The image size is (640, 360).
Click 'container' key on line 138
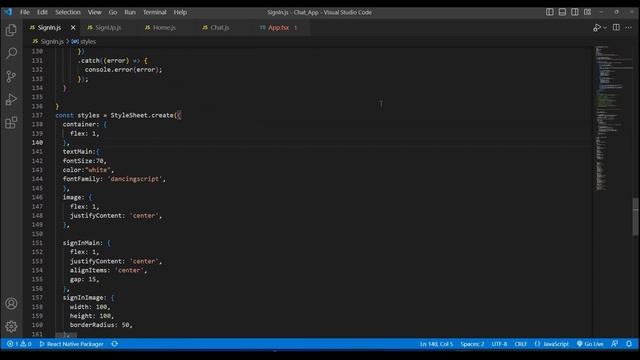(x=79, y=124)
